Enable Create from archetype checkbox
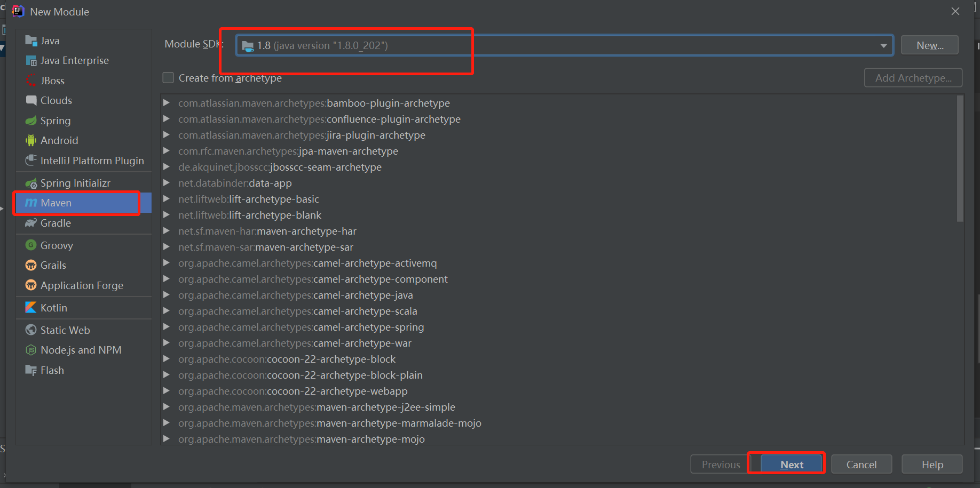The width and height of the screenshot is (980, 488). [x=168, y=78]
